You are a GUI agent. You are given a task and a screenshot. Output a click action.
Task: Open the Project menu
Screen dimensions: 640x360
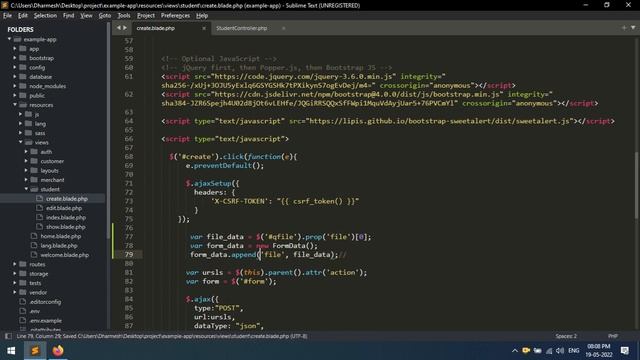pos(146,16)
